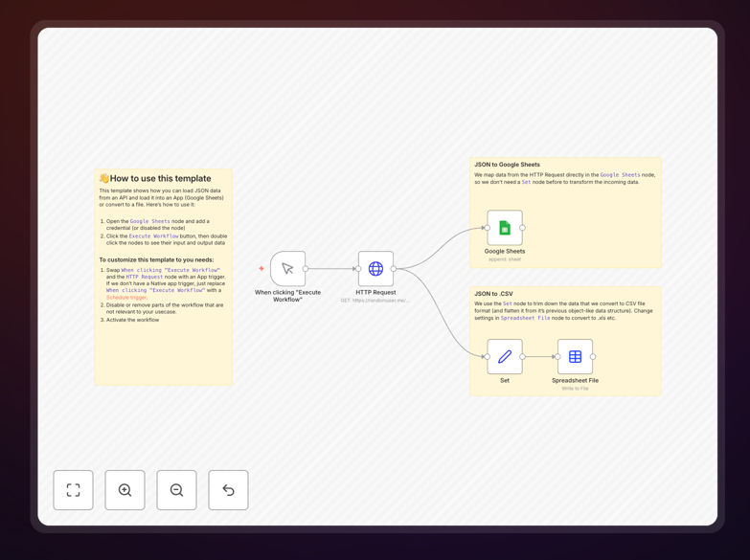Open the Google Sheets node
The image size is (750, 560).
point(505,228)
